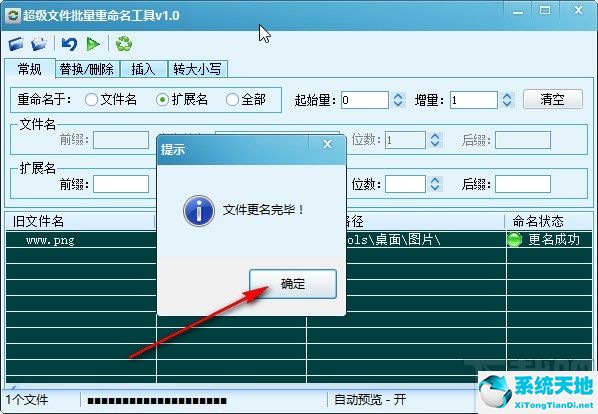
Task: Adjust the 增量 spinner arrows
Action: coord(507,100)
